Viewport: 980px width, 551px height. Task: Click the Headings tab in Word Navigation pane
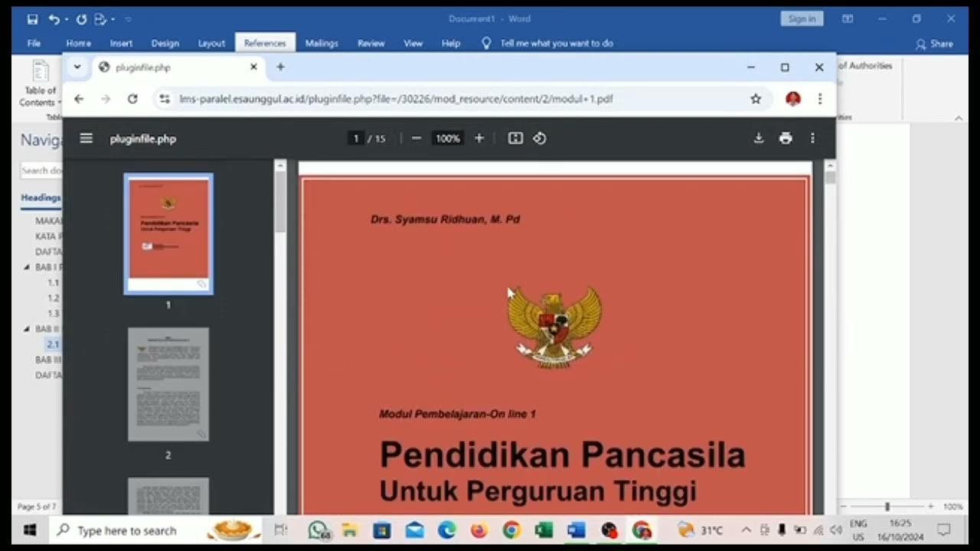(x=41, y=197)
